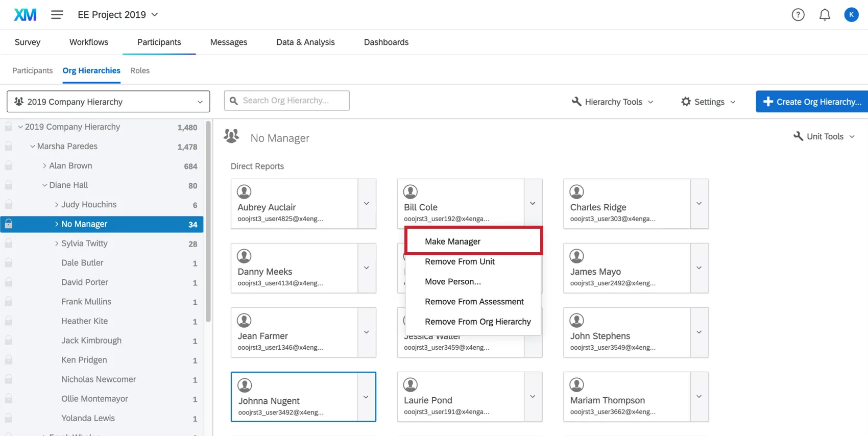Click the Search Org Hierarchy field
Screen dimensions: 868x436
tap(287, 101)
